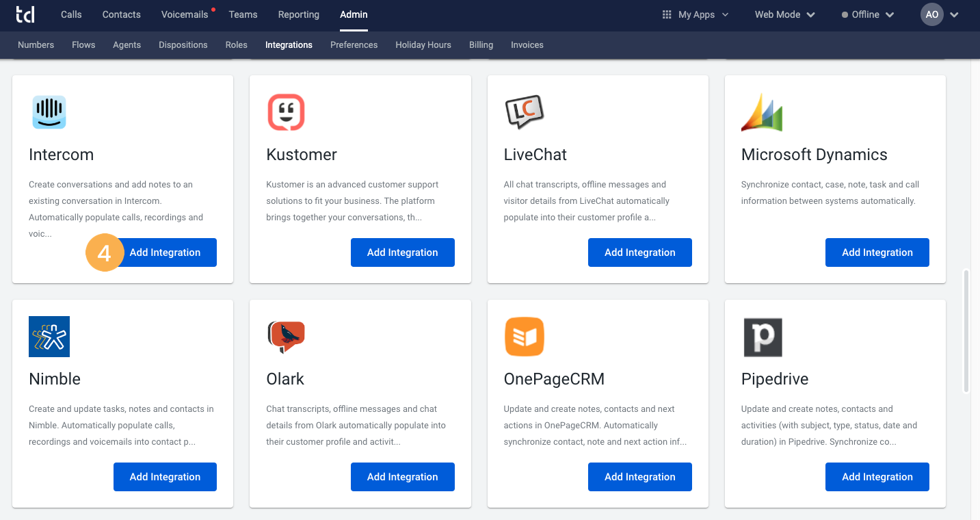Screen dimensions: 980x520
Task: Click the Pipedrive card title
Action: click(x=775, y=379)
